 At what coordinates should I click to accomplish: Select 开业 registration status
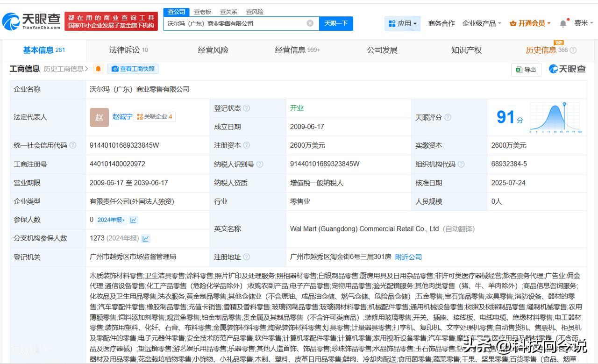297,108
